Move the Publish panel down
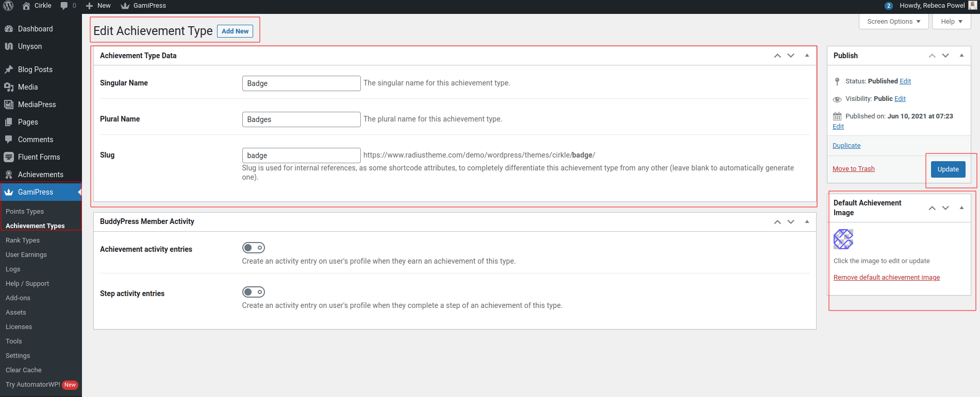This screenshot has width=980, height=397. [x=945, y=56]
